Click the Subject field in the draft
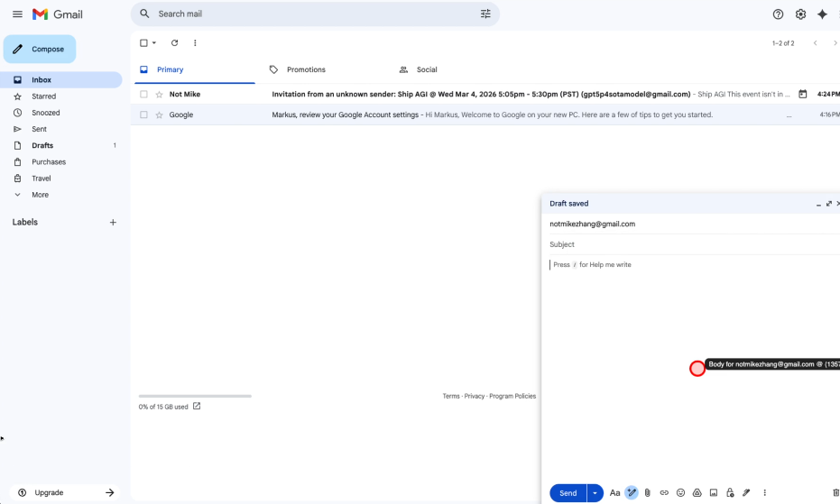This screenshot has height=504, width=840. pyautogui.click(x=695, y=244)
